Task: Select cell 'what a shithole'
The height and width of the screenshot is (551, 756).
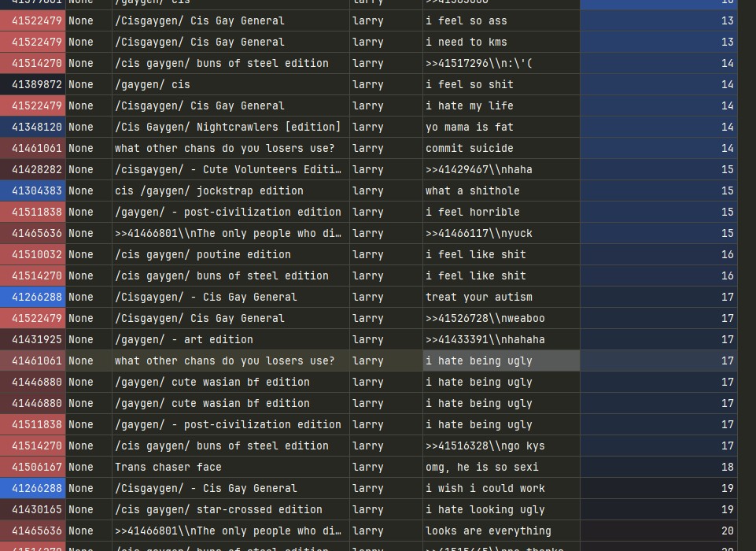Action: [x=501, y=190]
